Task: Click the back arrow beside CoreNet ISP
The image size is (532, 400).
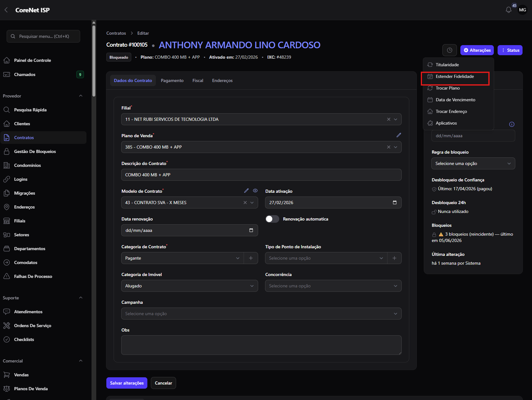Action: click(6, 10)
